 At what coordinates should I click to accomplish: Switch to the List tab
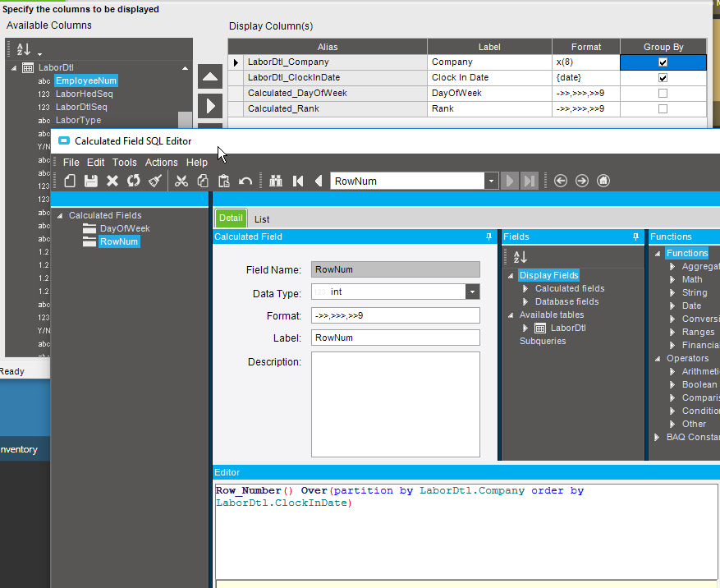(262, 219)
